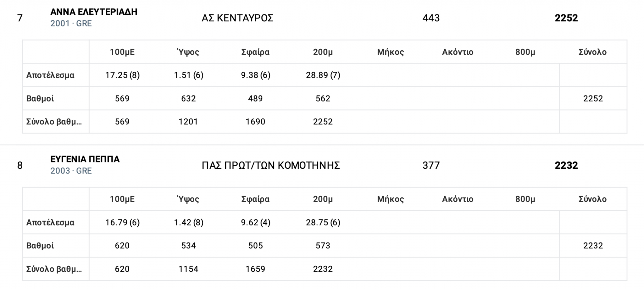Click the 17.25 (8) hurdles result
The height and width of the screenshot is (289, 644).
click(x=122, y=75)
